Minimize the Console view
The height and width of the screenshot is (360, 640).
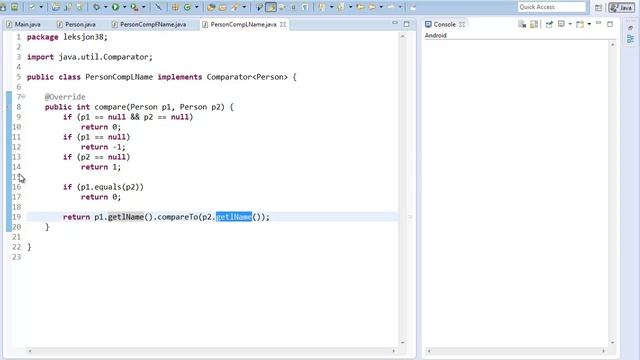tap(598, 24)
